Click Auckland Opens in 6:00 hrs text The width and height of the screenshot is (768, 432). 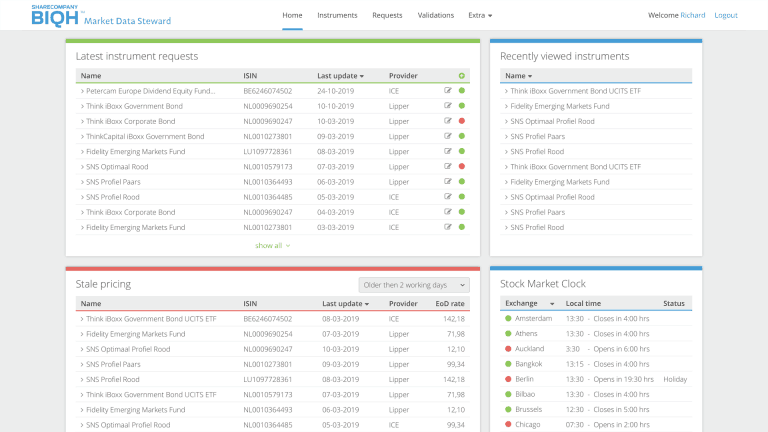[x=622, y=349]
